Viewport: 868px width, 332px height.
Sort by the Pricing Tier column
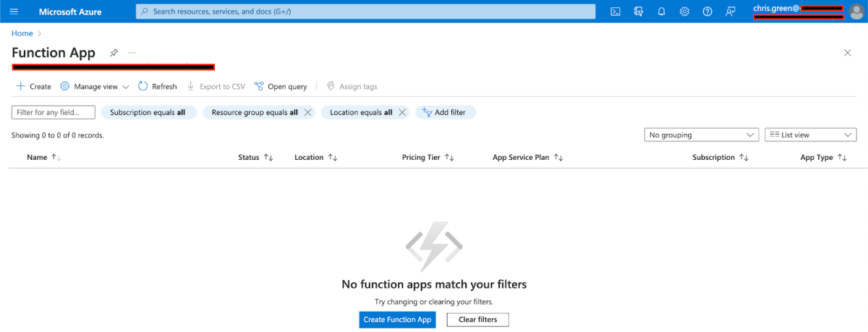pyautogui.click(x=427, y=157)
